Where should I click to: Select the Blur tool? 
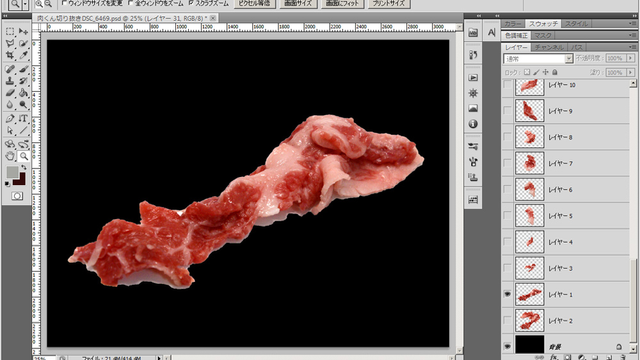10,104
